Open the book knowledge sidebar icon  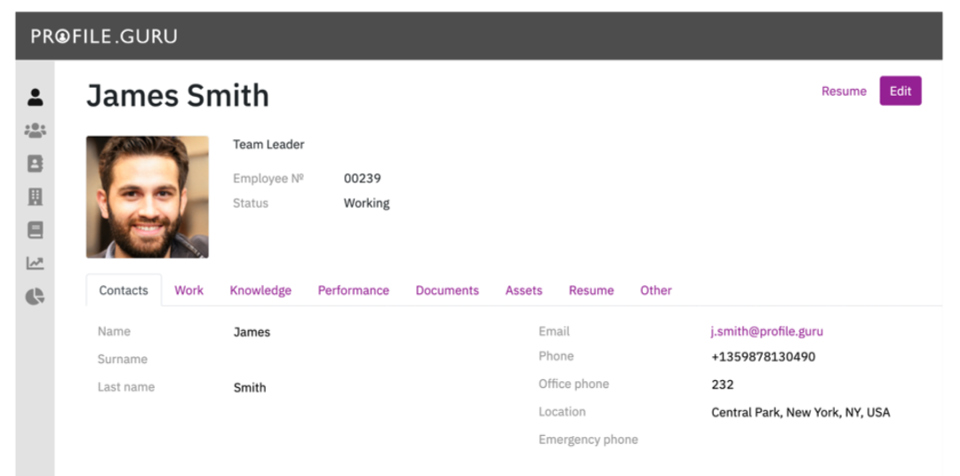[35, 230]
